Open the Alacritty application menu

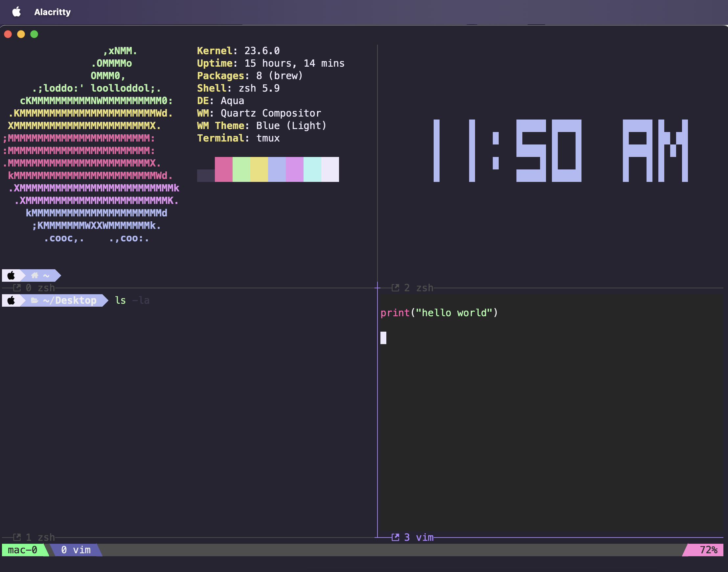(x=53, y=12)
